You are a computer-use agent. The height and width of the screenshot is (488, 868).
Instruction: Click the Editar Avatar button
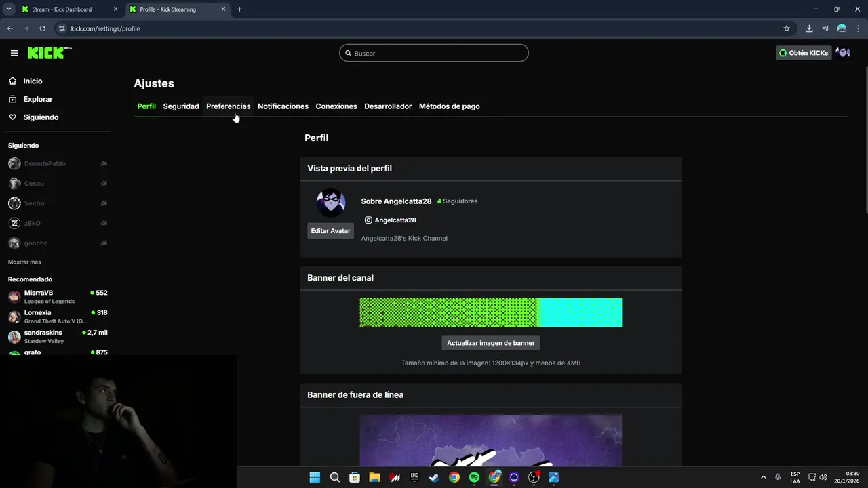[x=330, y=231]
